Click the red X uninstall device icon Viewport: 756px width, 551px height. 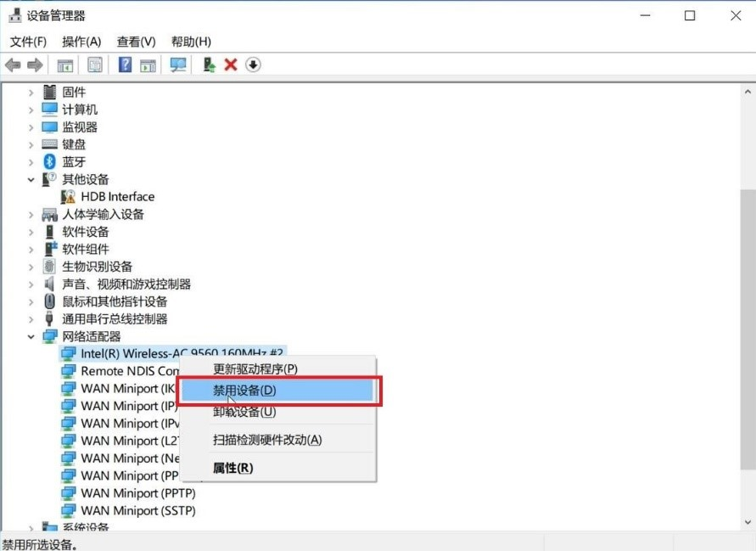point(231,65)
